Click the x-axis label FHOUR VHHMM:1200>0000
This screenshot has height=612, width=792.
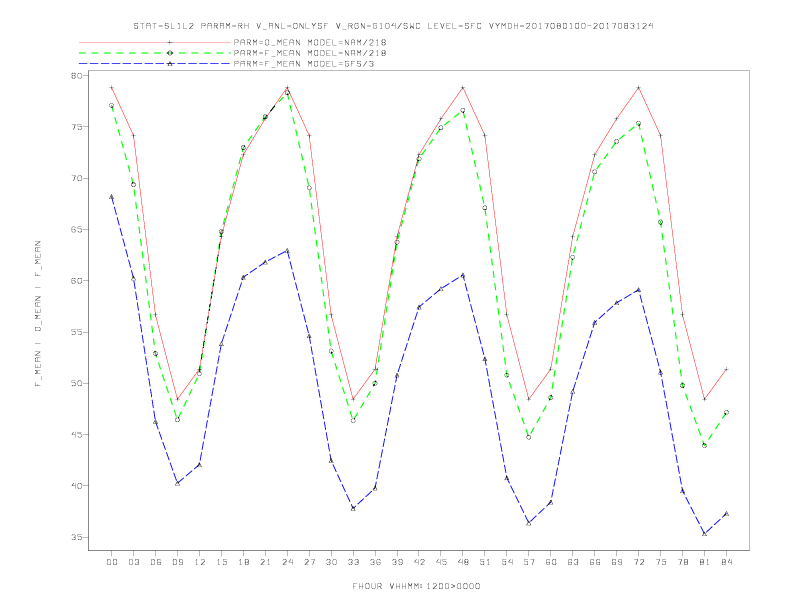[416, 586]
